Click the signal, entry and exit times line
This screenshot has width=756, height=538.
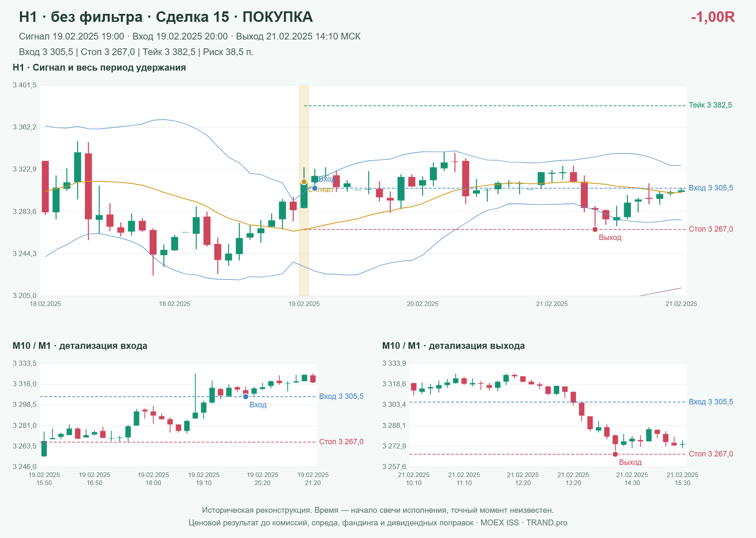coord(190,37)
